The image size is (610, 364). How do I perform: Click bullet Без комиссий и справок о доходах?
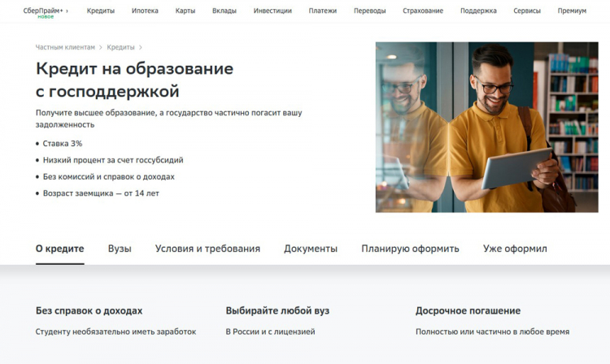pos(108,177)
